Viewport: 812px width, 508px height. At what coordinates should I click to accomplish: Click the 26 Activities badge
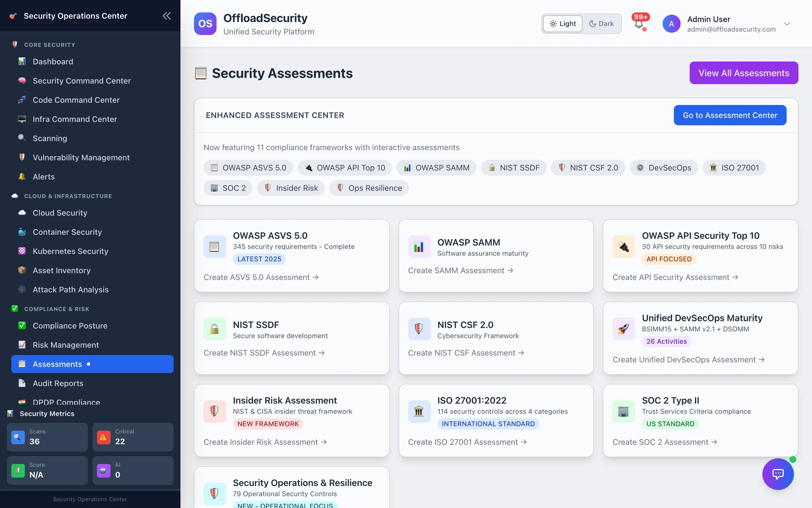tap(667, 341)
